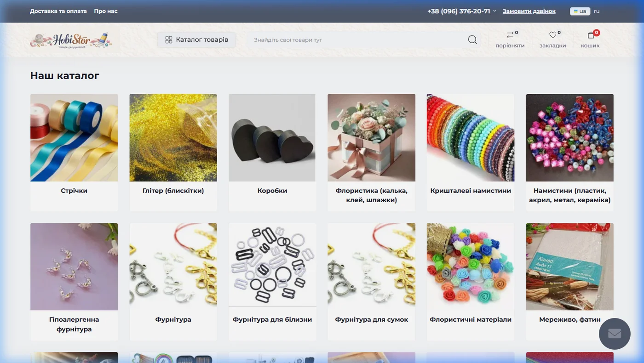This screenshot has height=363, width=644.
Task: Open Доставка та оплата page
Action: coord(58,11)
